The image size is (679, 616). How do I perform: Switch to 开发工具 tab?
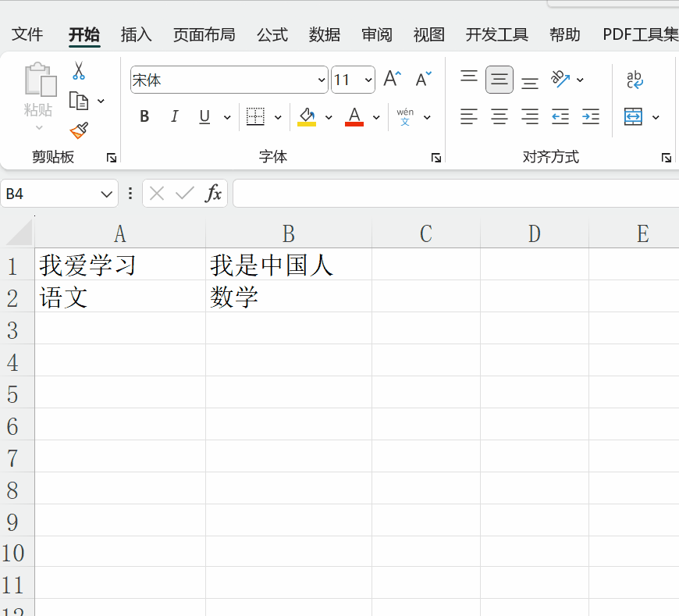(496, 34)
